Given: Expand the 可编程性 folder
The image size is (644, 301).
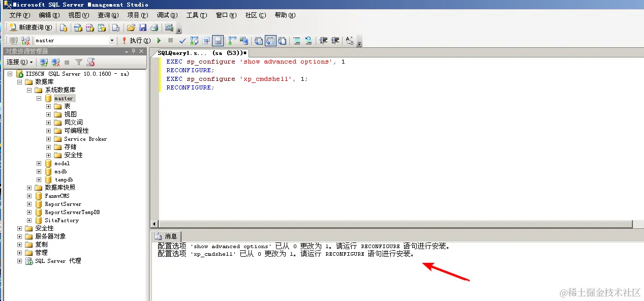Looking at the screenshot, I should point(49,131).
